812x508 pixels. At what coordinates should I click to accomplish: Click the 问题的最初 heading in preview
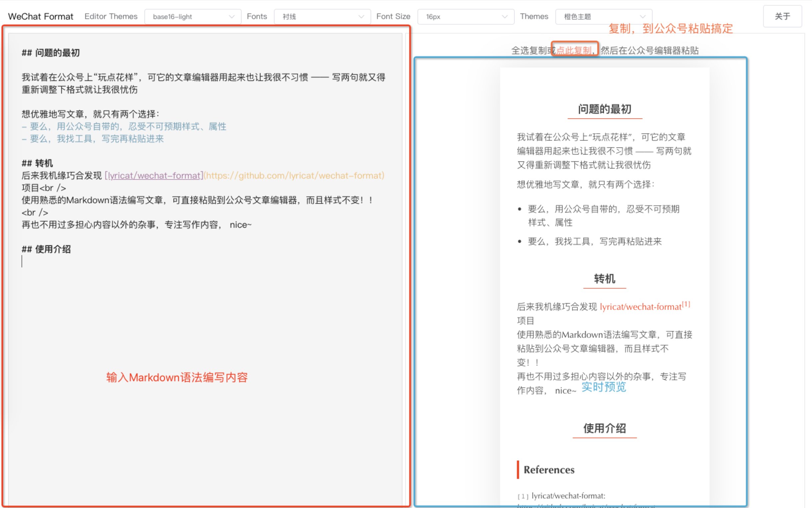604,109
